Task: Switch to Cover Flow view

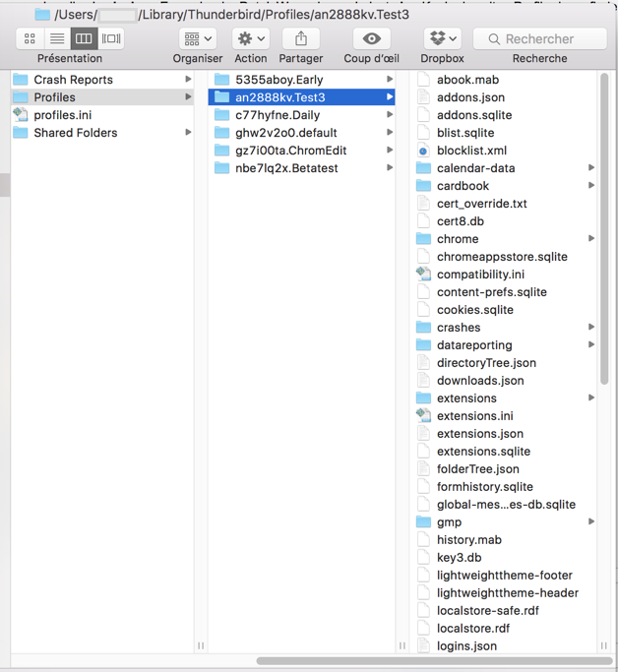Action: click(111, 39)
